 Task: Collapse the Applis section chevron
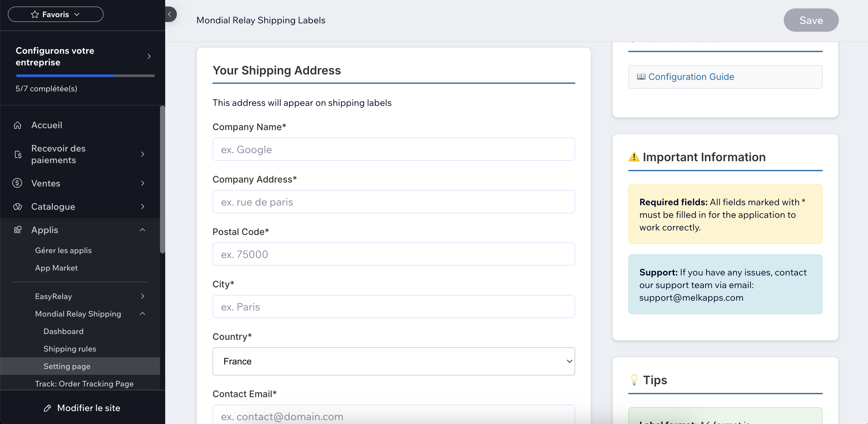click(x=143, y=230)
